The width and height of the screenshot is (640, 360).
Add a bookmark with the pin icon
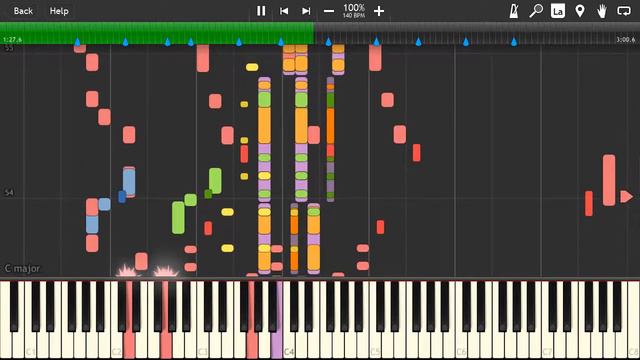(x=580, y=11)
